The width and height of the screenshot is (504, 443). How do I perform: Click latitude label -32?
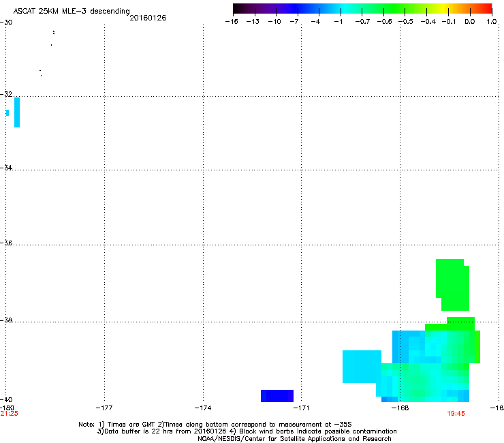[x=6, y=94]
